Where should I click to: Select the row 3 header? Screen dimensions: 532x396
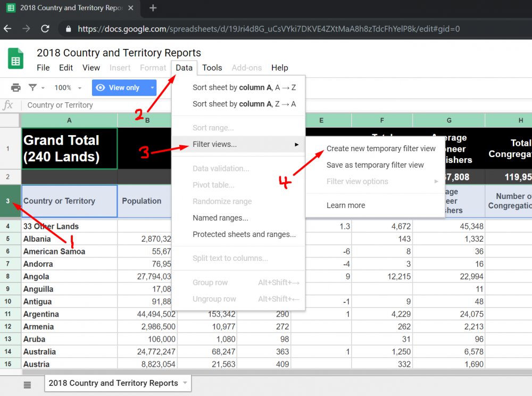click(x=8, y=201)
